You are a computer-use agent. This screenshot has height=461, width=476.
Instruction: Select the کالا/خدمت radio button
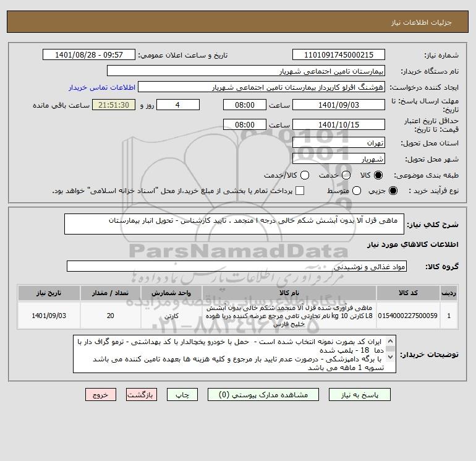click(x=305, y=175)
